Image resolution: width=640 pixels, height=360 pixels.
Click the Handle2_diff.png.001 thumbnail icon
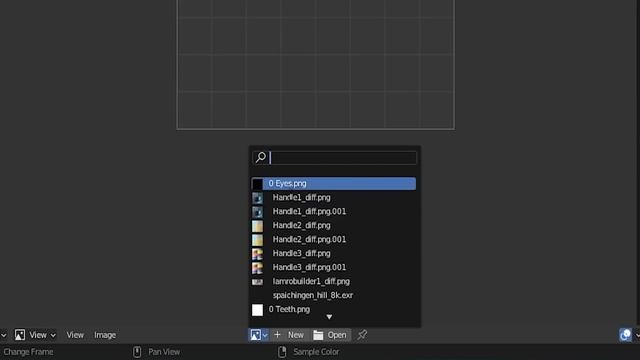click(x=257, y=240)
